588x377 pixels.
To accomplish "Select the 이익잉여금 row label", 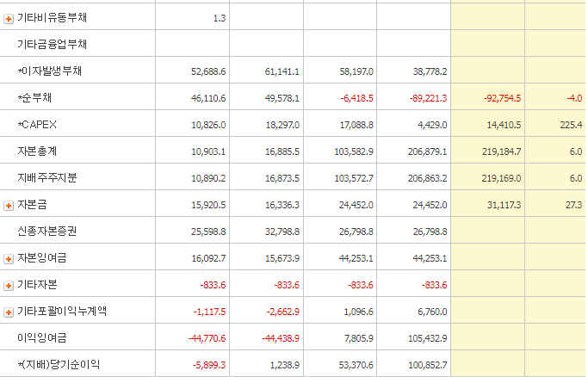I will click(x=42, y=337).
